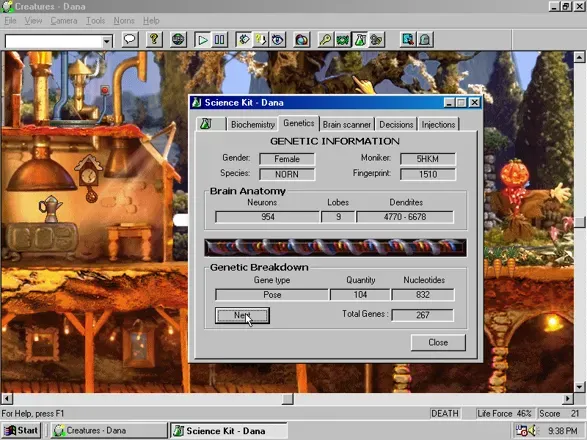Select the Genetics tab
587x440 pixels.
[x=299, y=123]
